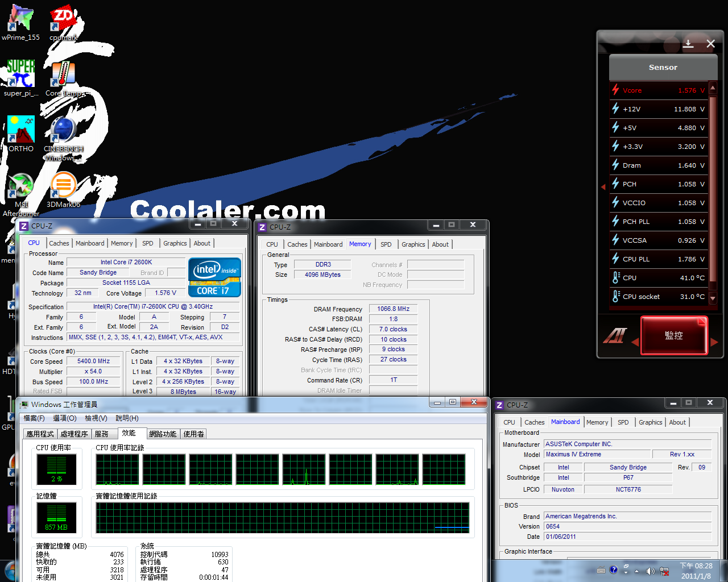Viewport: 728px width, 582px height.
Task: Open 檔案(F) menu in Task Manager
Action: point(34,418)
